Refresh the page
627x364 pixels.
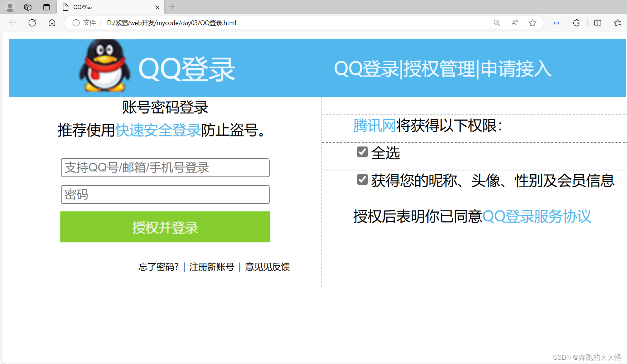pyautogui.click(x=32, y=23)
